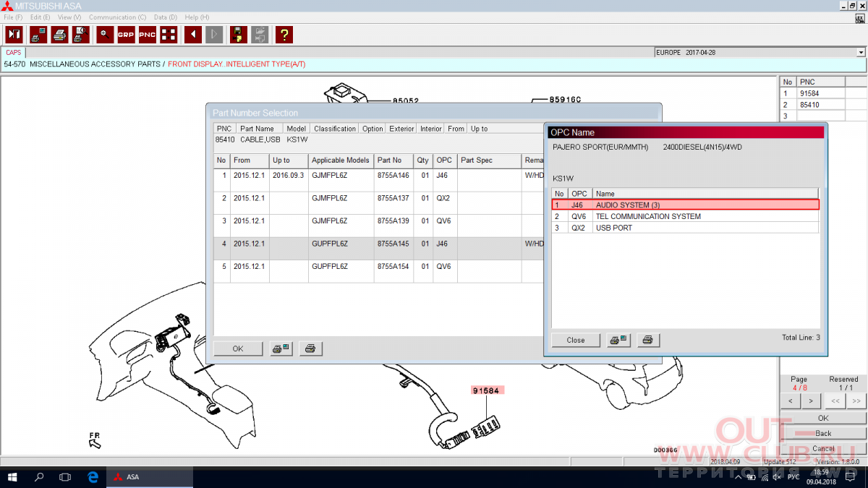
Task: Select the zoom magnifier tool in toolbar
Action: [x=105, y=34]
